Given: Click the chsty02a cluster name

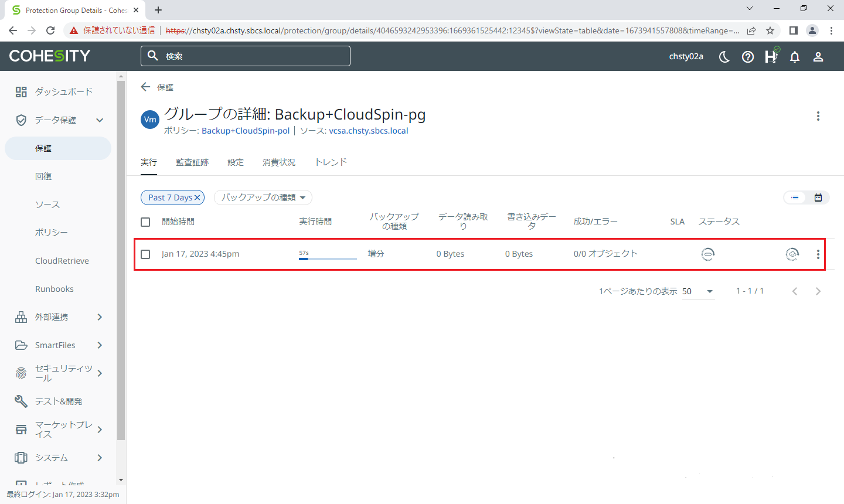Looking at the screenshot, I should click(x=686, y=57).
